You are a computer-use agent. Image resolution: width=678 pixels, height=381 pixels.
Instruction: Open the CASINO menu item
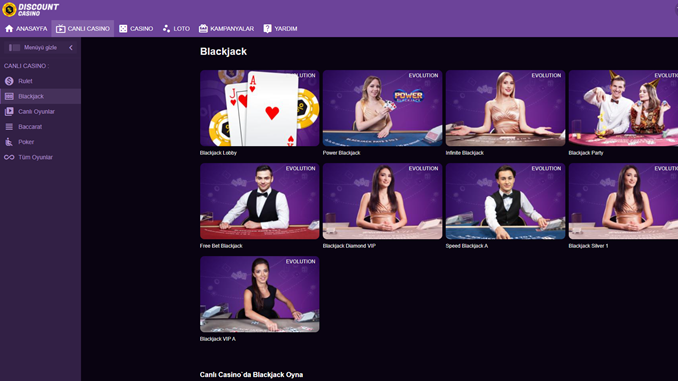click(x=136, y=29)
